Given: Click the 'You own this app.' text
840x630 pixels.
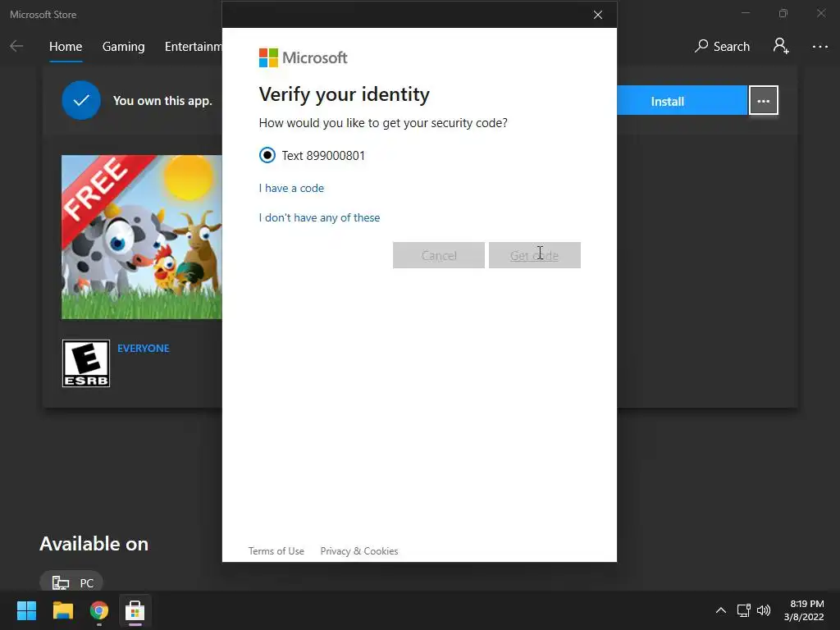Looking at the screenshot, I should point(162,101).
